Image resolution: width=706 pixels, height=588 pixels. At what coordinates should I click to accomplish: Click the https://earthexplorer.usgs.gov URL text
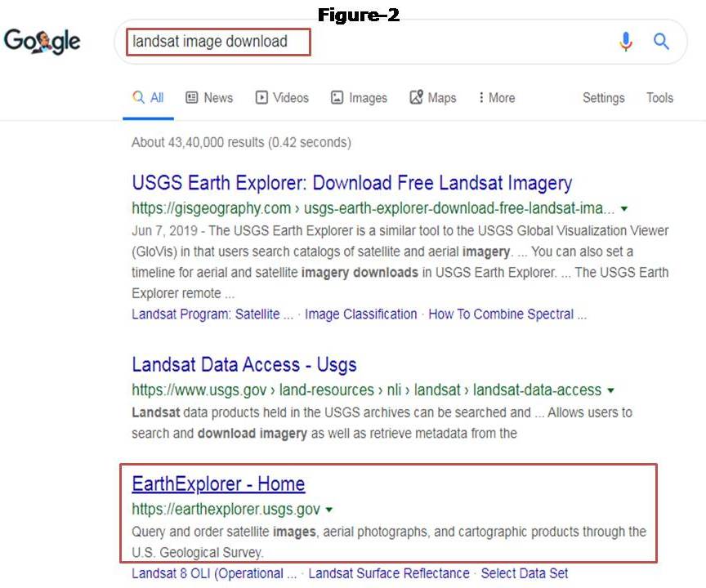(226, 510)
